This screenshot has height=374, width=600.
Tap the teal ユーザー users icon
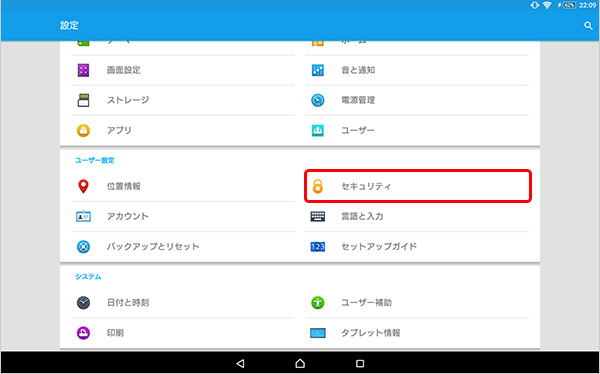[318, 130]
